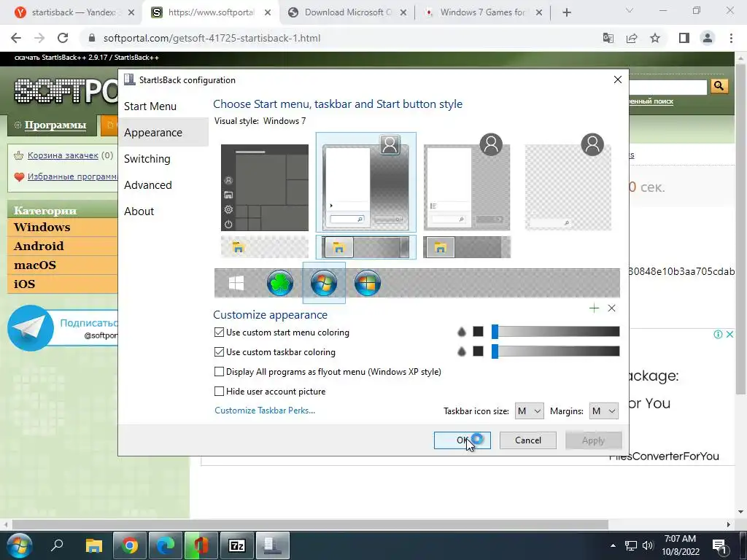Bookmark this page with the star icon
Image resolution: width=747 pixels, height=560 pixels.
pos(655,38)
